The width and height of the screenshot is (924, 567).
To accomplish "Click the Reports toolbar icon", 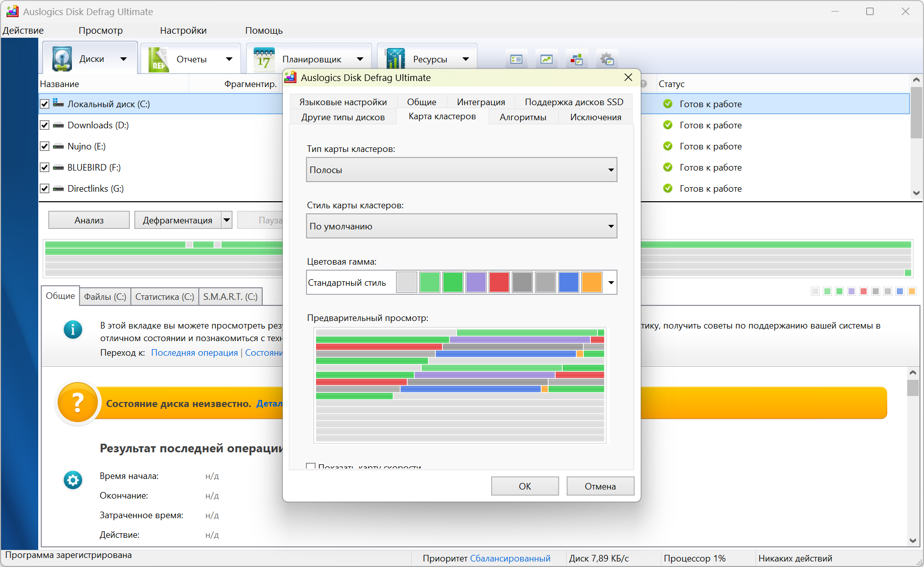I will point(159,59).
